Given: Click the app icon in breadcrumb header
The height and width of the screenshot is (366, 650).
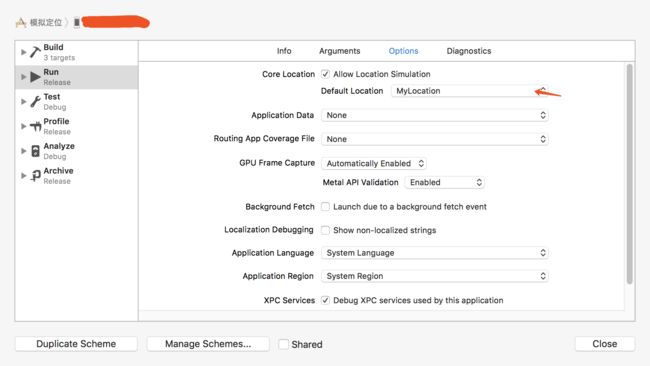Looking at the screenshot, I should 21,22.
